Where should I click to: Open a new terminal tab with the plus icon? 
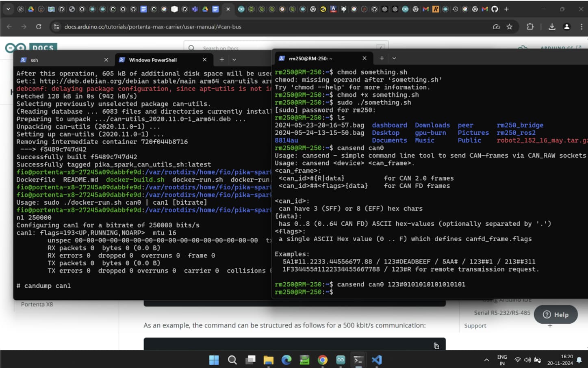[382, 58]
